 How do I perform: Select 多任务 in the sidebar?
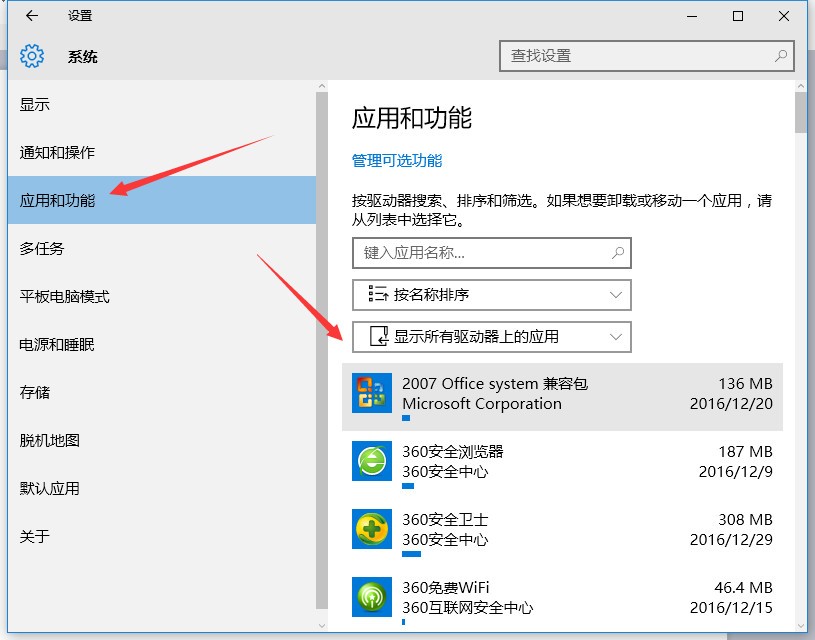pyautogui.click(x=162, y=248)
